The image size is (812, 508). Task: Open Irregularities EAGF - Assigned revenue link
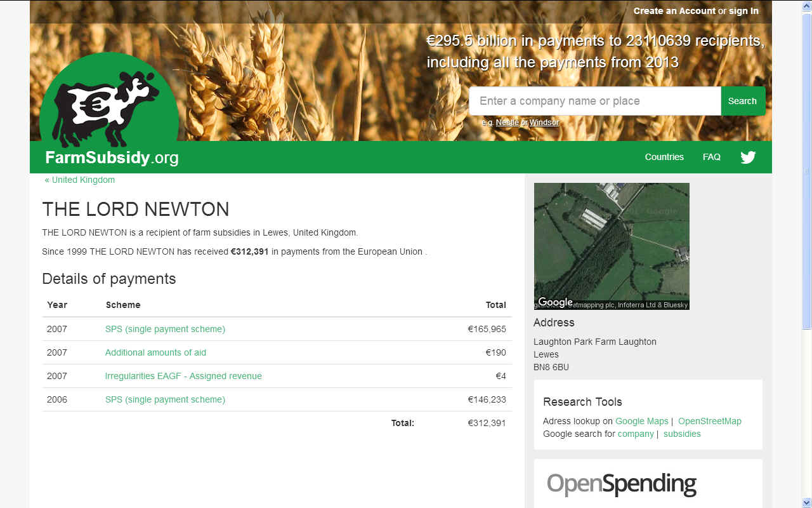tap(183, 376)
